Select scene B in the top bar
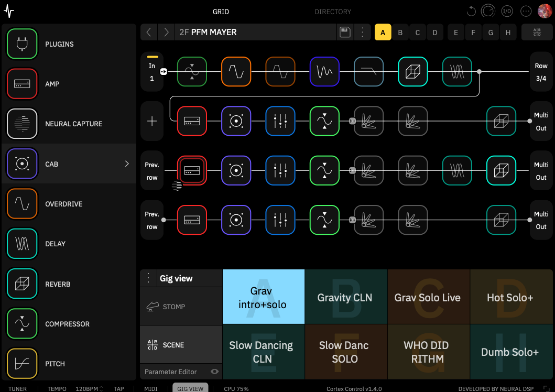Image resolution: width=555 pixels, height=392 pixels. pos(400,32)
